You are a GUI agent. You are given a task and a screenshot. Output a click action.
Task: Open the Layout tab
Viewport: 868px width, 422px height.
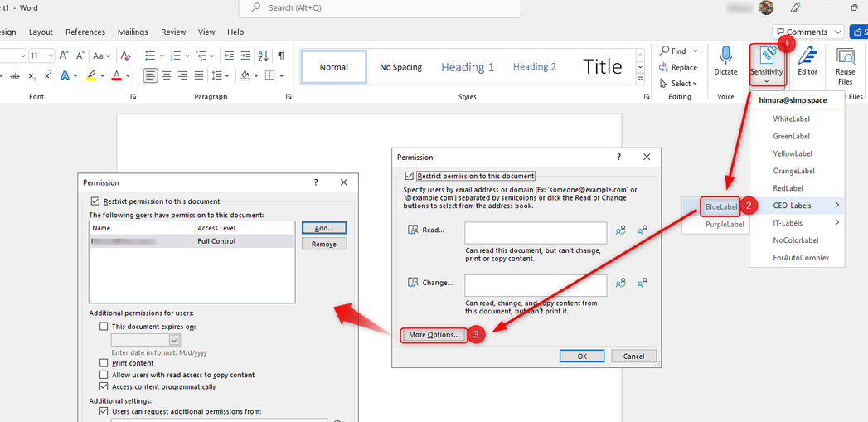[x=41, y=32]
